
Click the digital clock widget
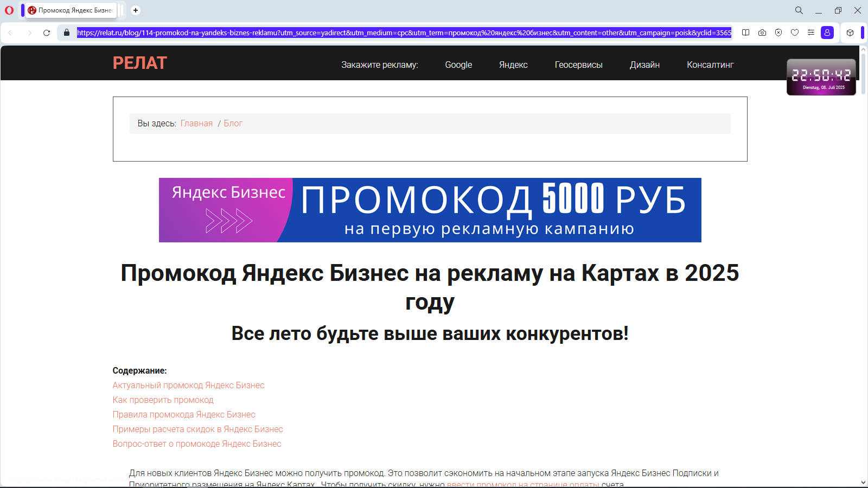tap(821, 77)
